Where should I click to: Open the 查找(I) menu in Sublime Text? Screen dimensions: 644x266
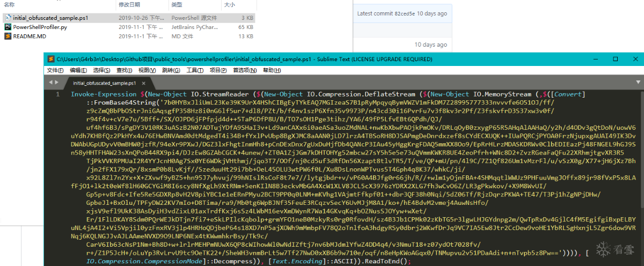[124, 70]
